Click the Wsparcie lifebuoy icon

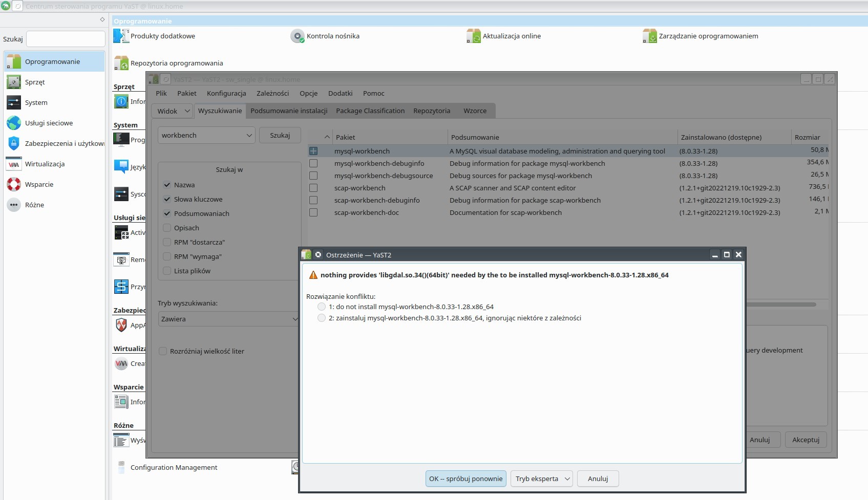[14, 184]
